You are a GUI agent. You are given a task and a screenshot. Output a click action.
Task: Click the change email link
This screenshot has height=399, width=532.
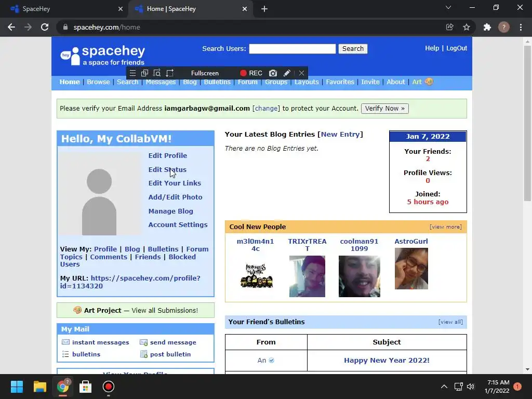click(266, 108)
